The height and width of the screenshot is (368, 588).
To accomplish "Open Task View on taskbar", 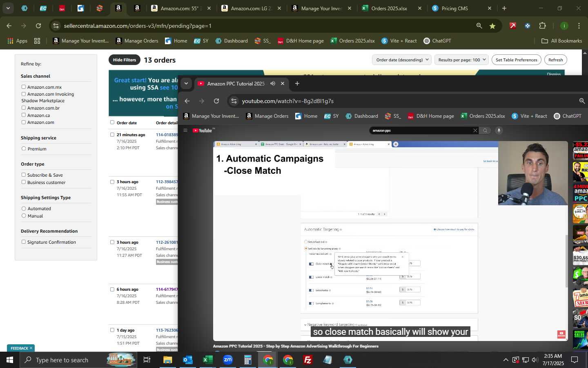I will tap(147, 360).
